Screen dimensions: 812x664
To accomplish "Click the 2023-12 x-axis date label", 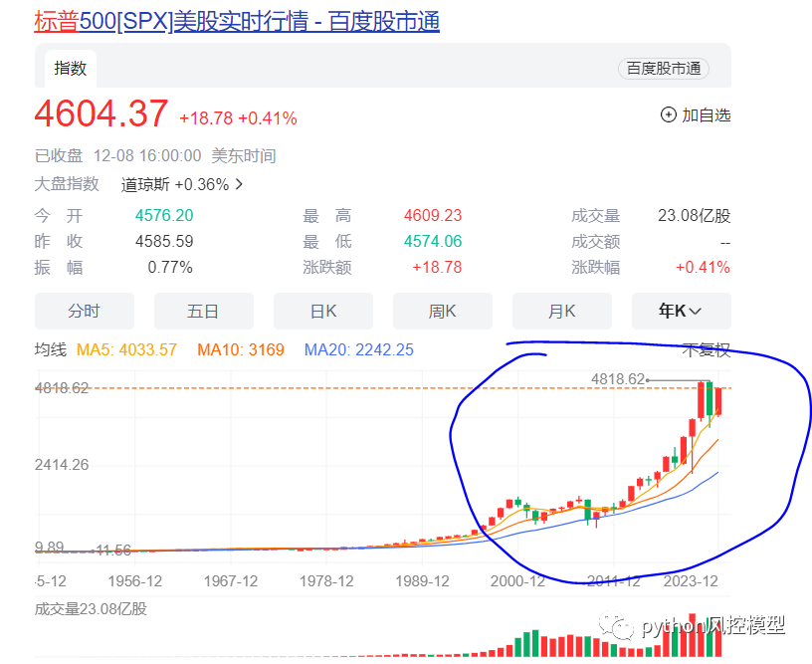I will (691, 581).
